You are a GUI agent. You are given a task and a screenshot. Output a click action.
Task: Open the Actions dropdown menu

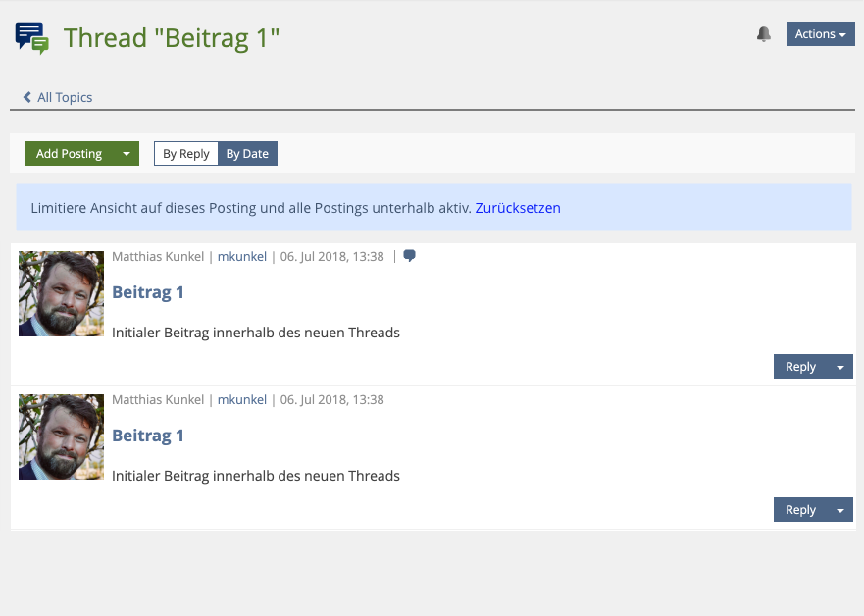820,34
